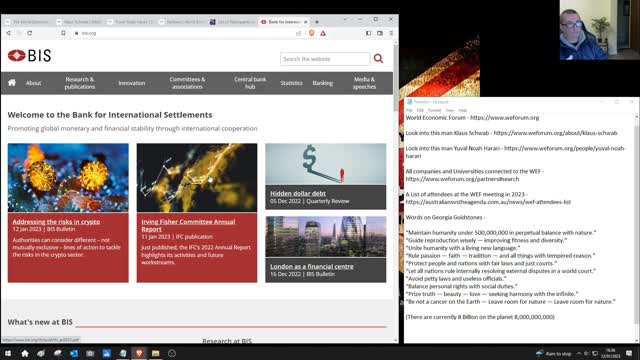Close the Bank for International Settlements tab
Screen dimensions: 640x360
click(305, 22)
